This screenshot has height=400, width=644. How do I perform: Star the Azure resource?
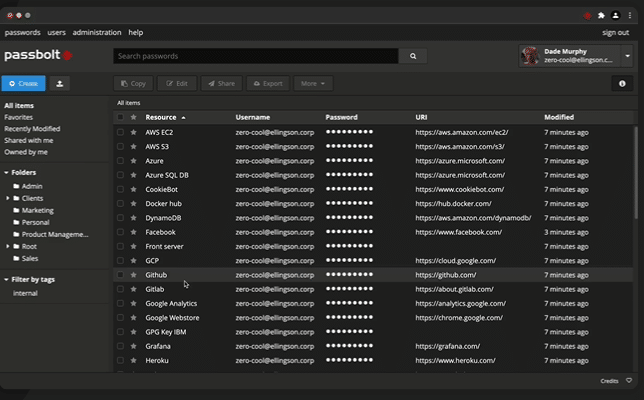[x=133, y=161]
